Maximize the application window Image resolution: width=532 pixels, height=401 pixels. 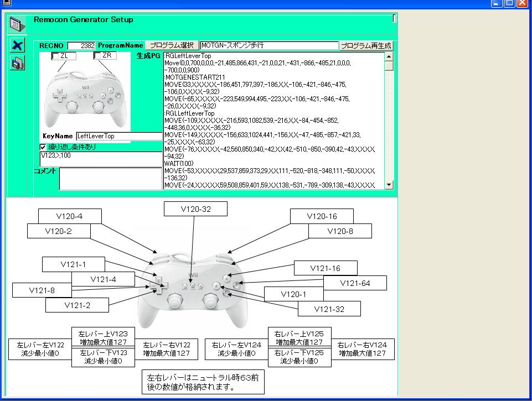pyautogui.click(x=509, y=3)
